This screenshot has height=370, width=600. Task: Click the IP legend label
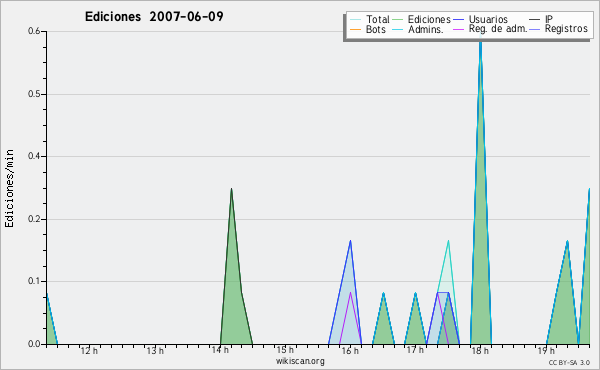[x=549, y=19]
